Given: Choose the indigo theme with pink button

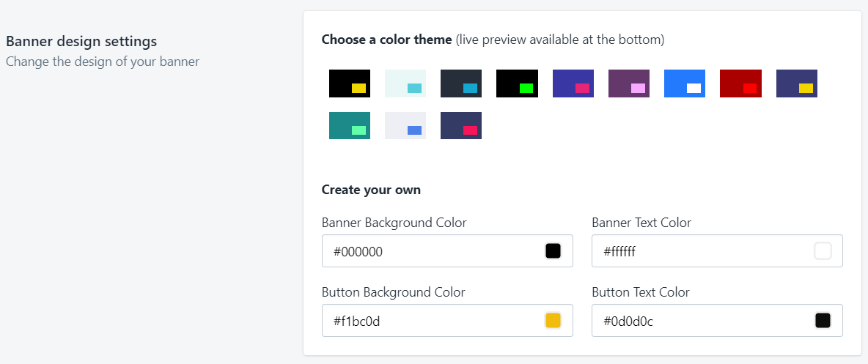Looking at the screenshot, I should (x=573, y=83).
